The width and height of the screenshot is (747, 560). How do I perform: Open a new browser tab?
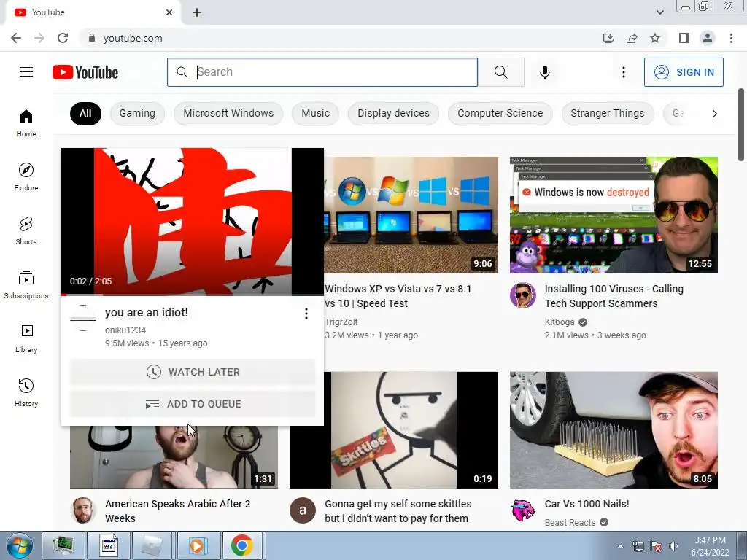(197, 12)
